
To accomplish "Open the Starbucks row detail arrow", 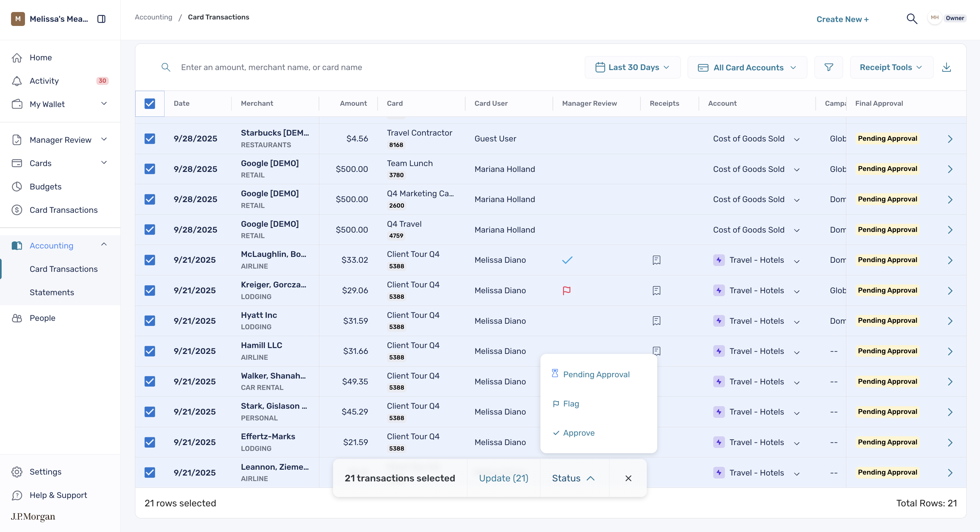I will tap(950, 139).
